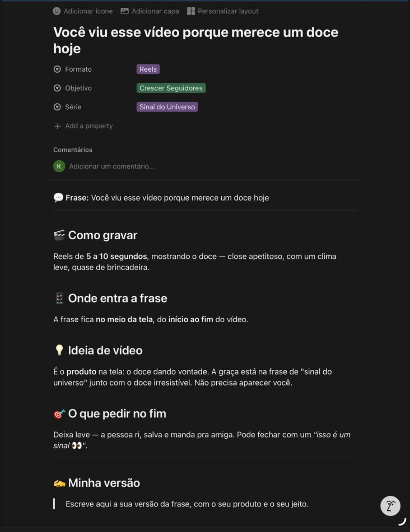Select the purple Reels tag
The height and width of the screenshot is (532, 410).
coord(148,69)
